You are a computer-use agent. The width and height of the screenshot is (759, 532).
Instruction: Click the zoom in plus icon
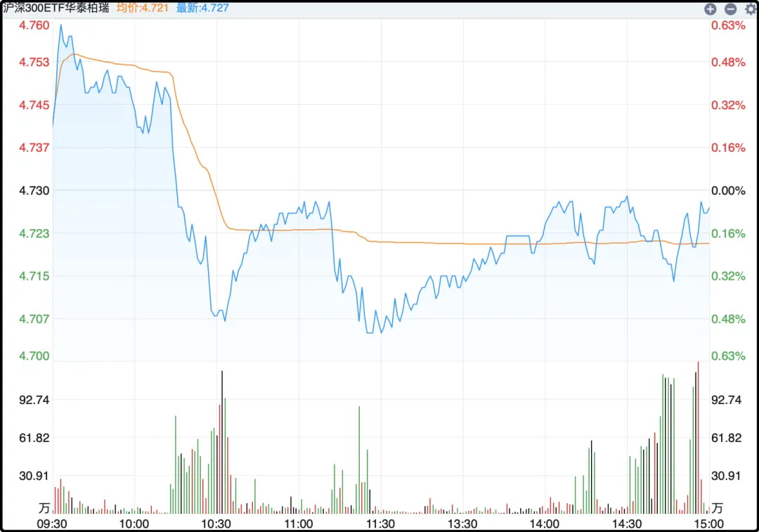[x=711, y=10]
